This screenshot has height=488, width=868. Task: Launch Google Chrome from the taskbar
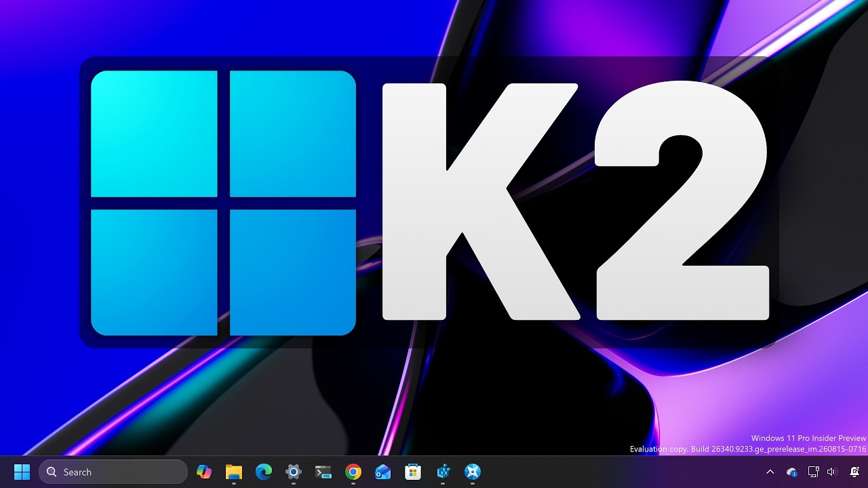pos(353,472)
